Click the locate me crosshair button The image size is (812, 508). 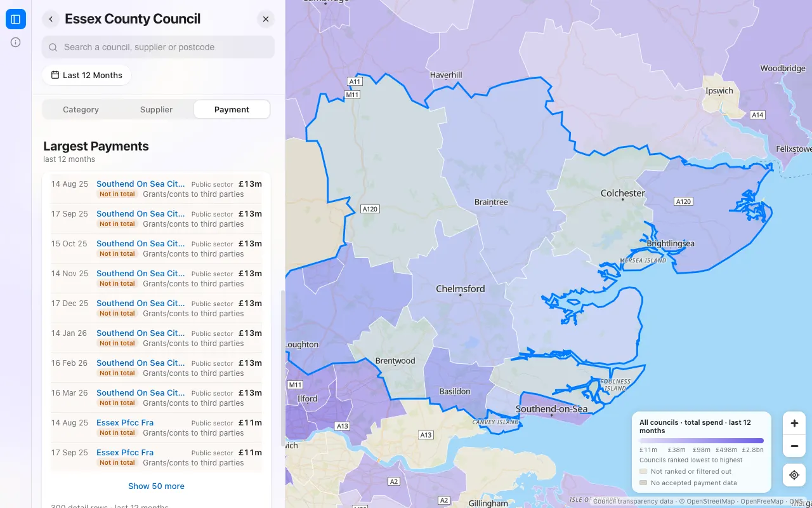pyautogui.click(x=794, y=475)
